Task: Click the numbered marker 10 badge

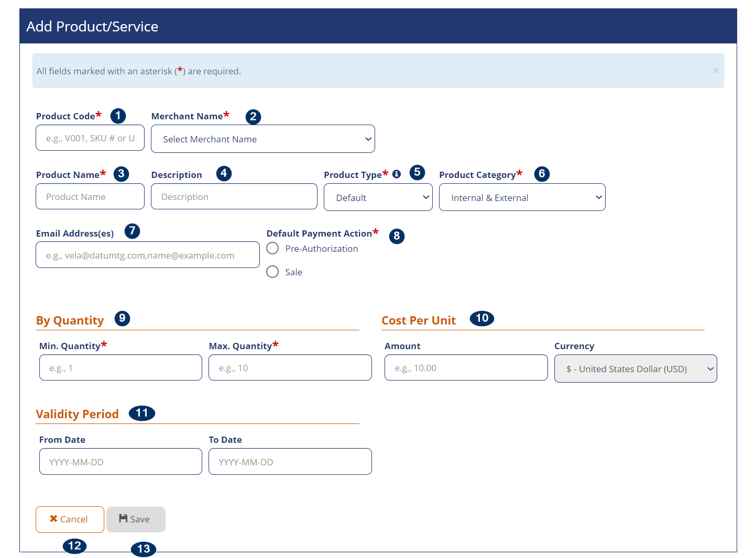Action: click(482, 318)
